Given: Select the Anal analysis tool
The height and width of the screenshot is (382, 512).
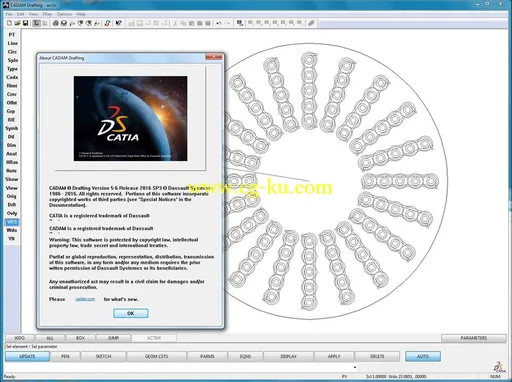Looking at the screenshot, I should coord(12,154).
